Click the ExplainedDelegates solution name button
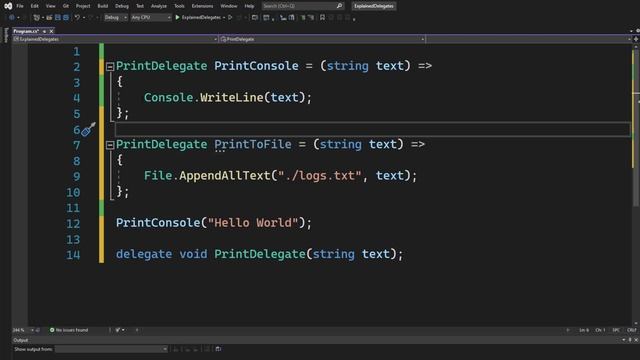 (374, 6)
